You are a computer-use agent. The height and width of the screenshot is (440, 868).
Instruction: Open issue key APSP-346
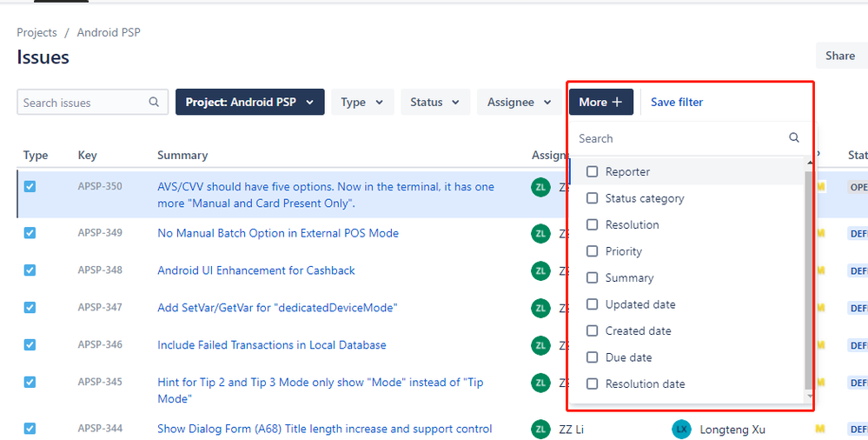[100, 344]
